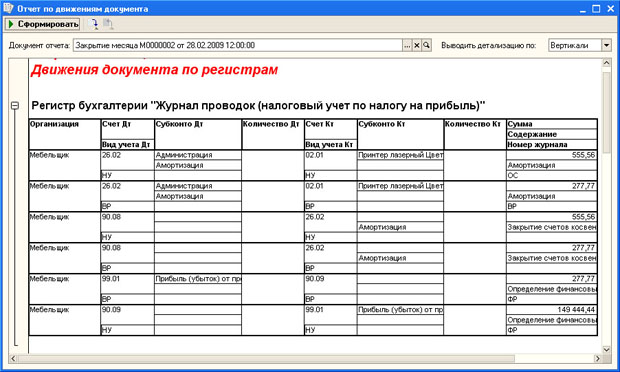Click the Организация column header
The width and height of the screenshot is (620, 372).
65,134
